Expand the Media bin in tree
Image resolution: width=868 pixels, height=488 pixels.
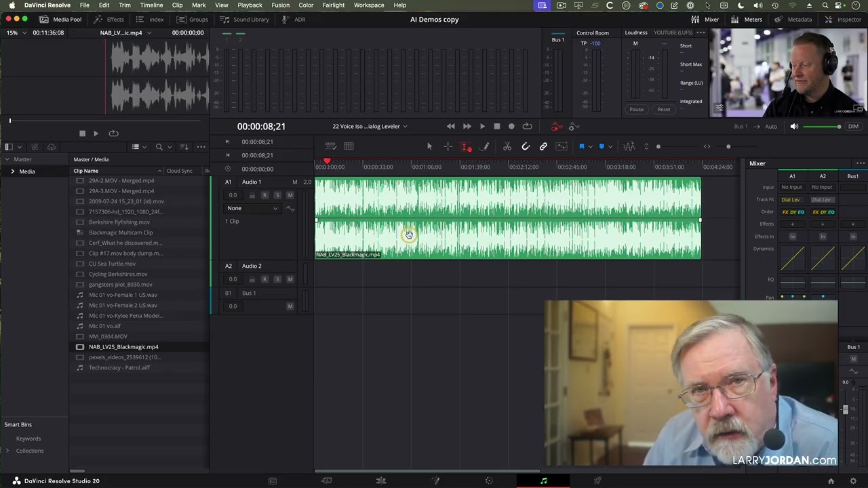(12, 171)
